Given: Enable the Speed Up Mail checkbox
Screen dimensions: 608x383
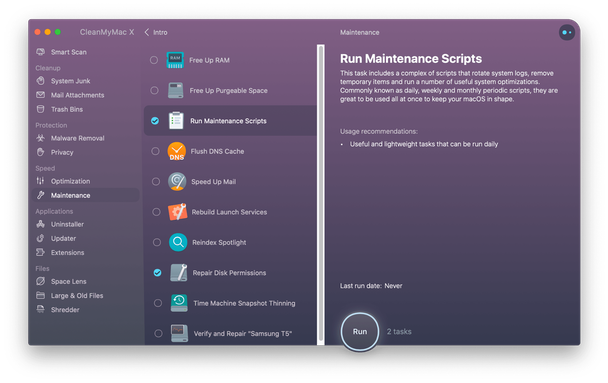Looking at the screenshot, I should (x=156, y=181).
